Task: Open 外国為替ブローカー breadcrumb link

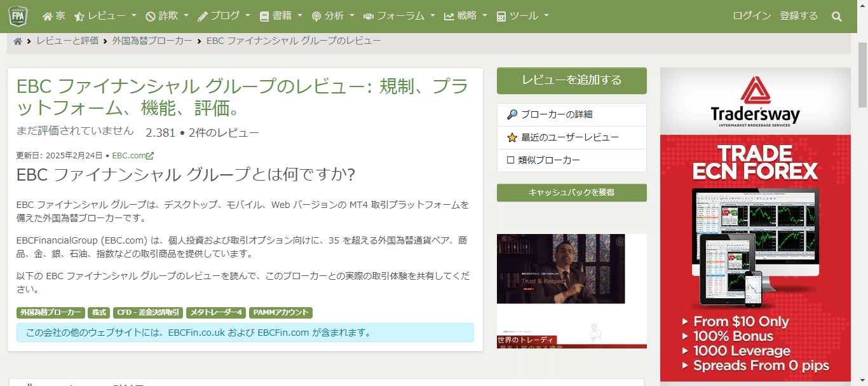Action: (x=153, y=41)
